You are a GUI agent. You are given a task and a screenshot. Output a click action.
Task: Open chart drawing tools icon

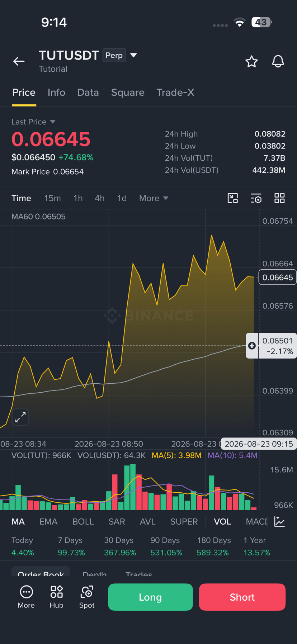[x=233, y=198]
